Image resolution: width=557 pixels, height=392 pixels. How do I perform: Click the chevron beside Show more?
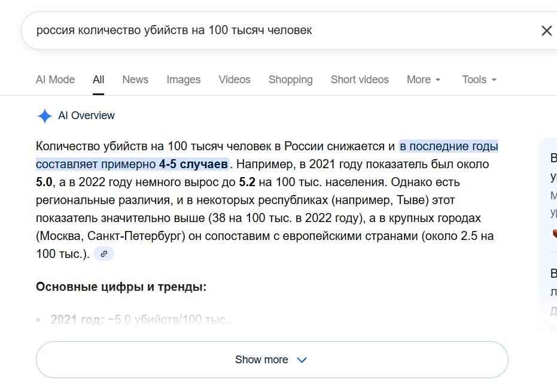pos(302,360)
